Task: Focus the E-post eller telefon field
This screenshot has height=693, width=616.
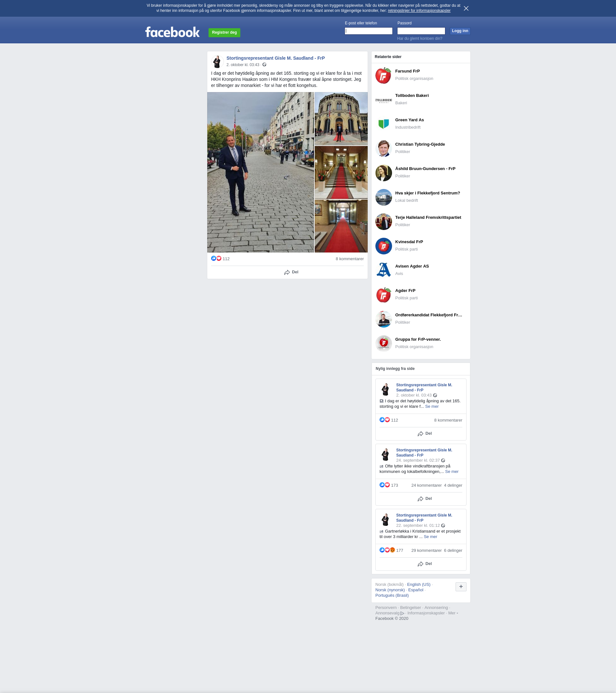Action: [369, 31]
